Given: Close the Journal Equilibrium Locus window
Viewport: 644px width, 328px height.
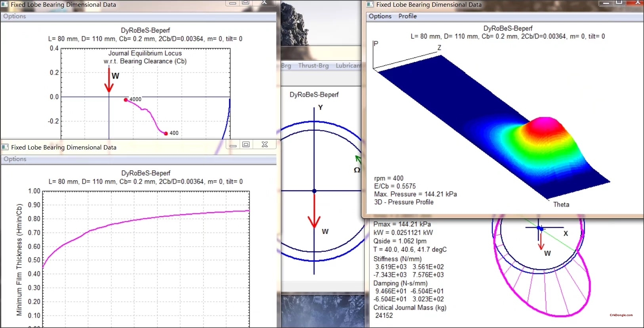Looking at the screenshot, I should (265, 2).
